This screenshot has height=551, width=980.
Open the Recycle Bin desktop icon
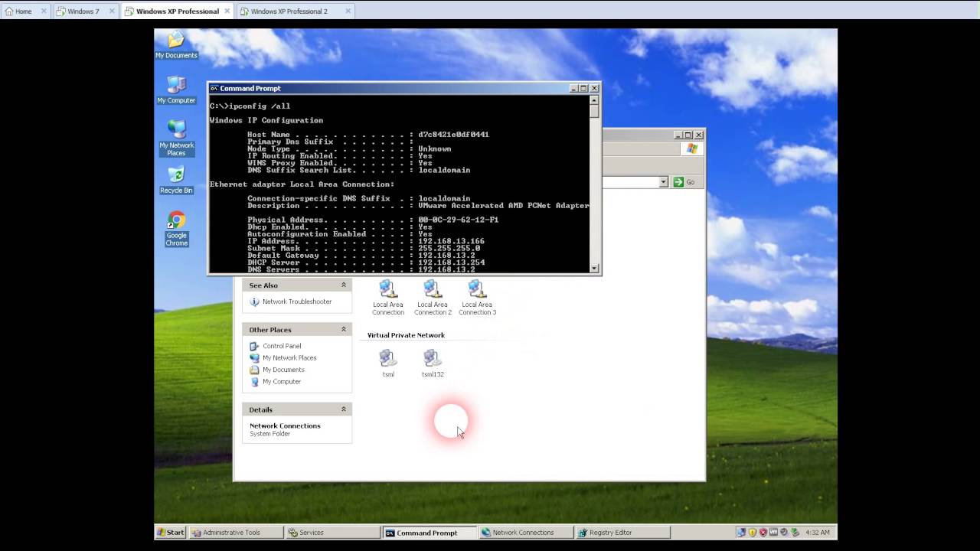pyautogui.click(x=176, y=180)
